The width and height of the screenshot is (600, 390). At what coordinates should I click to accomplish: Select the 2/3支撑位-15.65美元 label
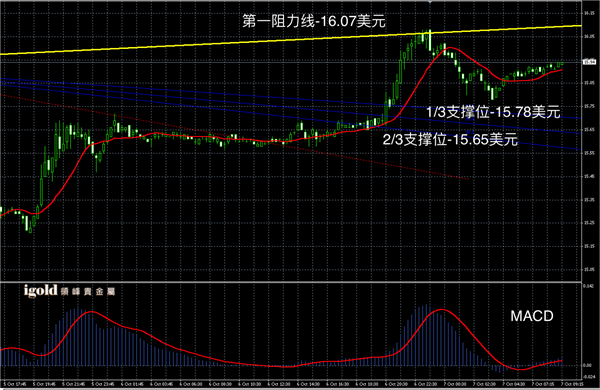[x=450, y=139]
